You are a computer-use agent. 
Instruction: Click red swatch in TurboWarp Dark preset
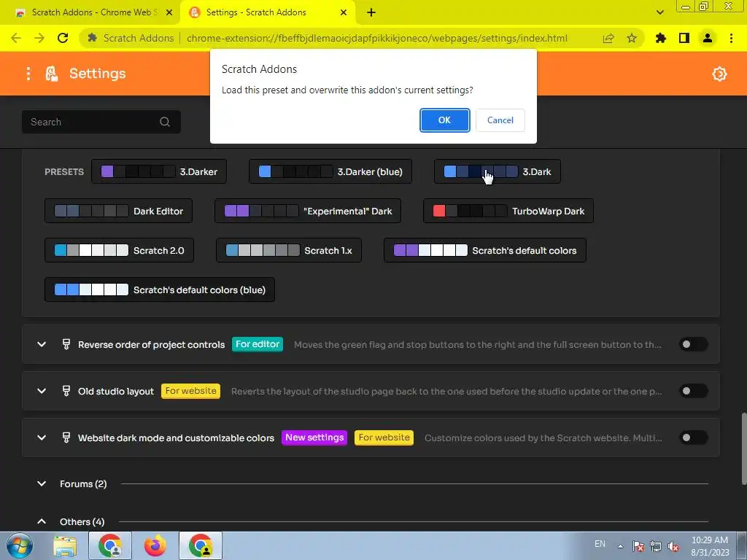click(438, 211)
